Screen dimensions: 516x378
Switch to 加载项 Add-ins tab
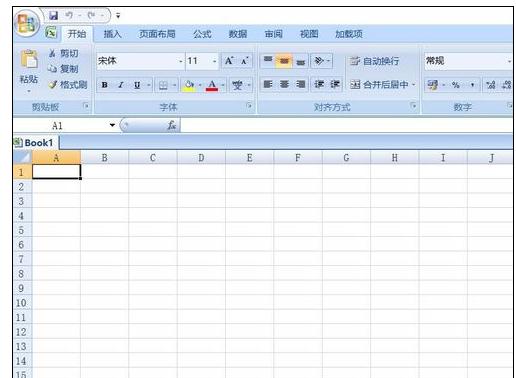[x=349, y=34]
